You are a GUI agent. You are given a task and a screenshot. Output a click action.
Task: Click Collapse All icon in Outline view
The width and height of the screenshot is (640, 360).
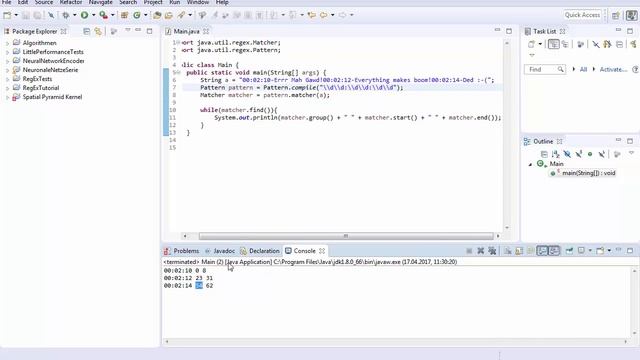[x=544, y=154]
